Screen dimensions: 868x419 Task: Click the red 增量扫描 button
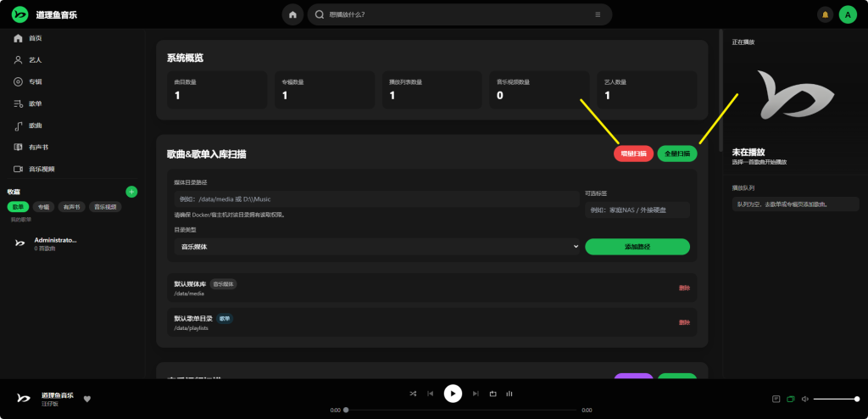coord(633,154)
